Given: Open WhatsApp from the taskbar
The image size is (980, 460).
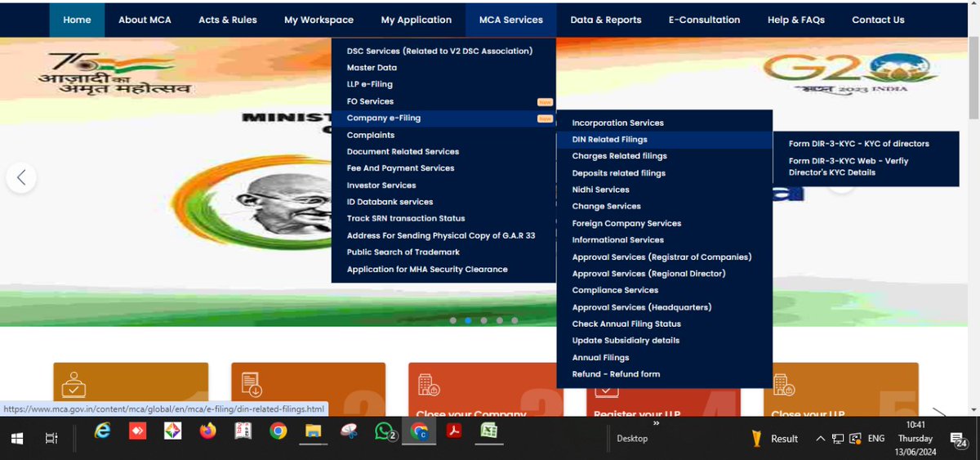Looking at the screenshot, I should click(x=385, y=431).
